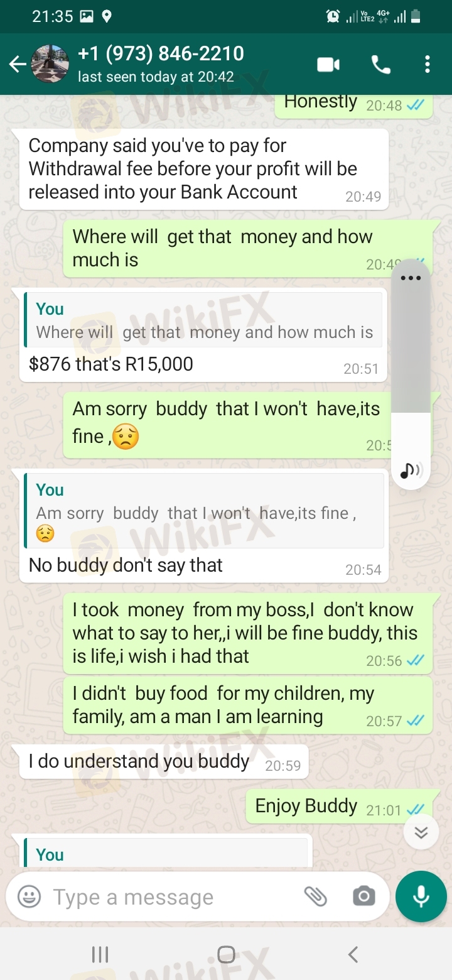The height and width of the screenshot is (980, 452).
Task: Tap the Android back navigation button
Action: tap(352, 955)
